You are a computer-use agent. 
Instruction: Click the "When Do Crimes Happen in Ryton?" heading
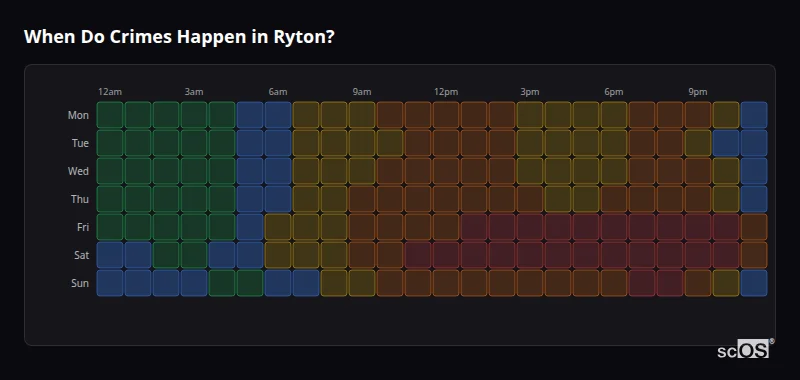[179, 37]
